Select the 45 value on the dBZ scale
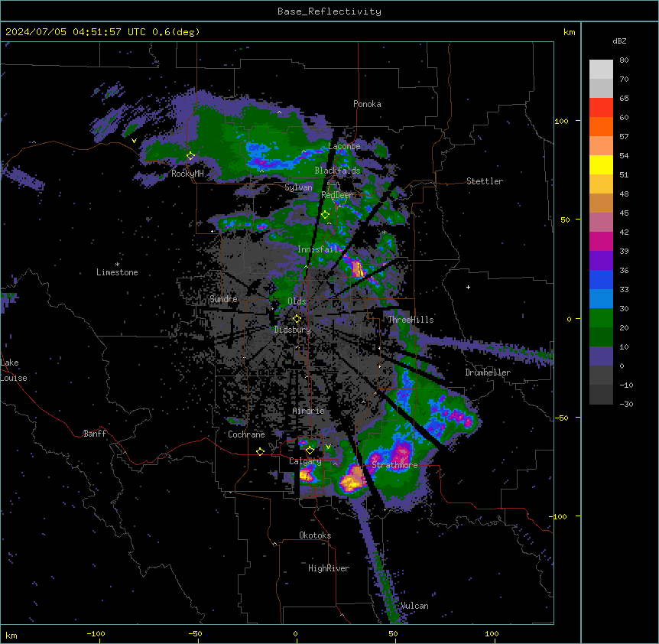Image resolution: width=659 pixels, height=644 pixels. (x=624, y=213)
